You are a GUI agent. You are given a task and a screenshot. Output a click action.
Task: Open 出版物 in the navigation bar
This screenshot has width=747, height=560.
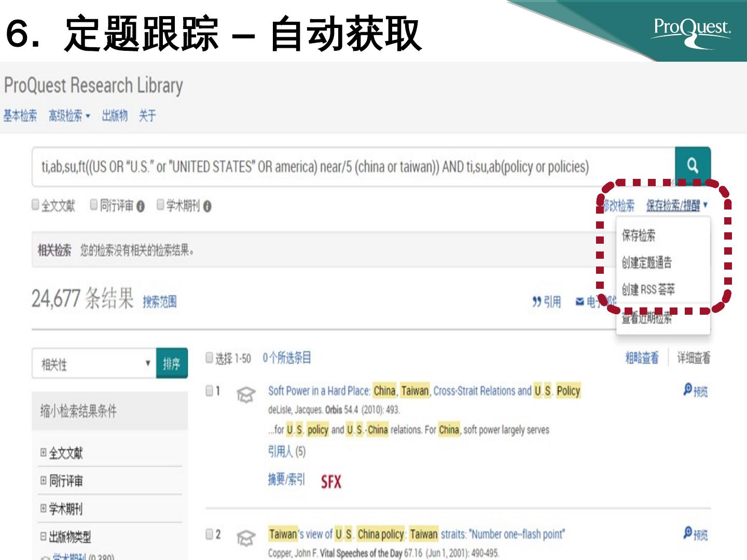tap(115, 116)
